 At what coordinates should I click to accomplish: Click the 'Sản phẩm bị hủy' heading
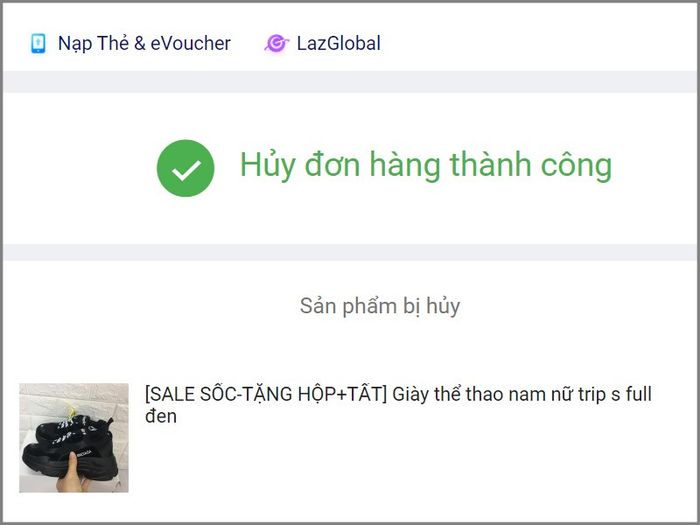380,306
